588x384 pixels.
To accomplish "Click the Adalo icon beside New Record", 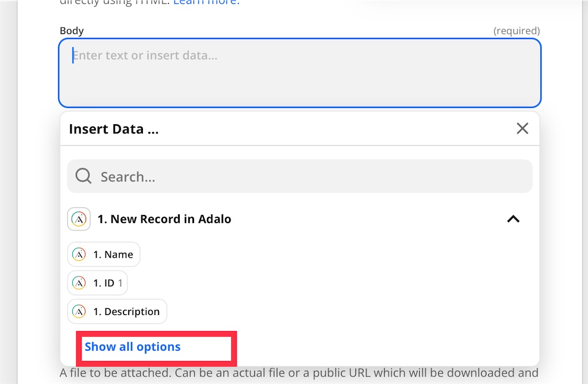I will tap(79, 219).
